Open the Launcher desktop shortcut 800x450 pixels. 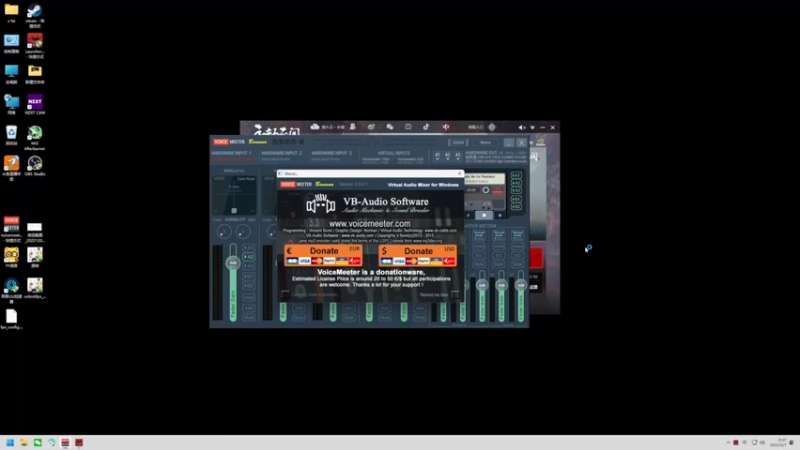(35, 45)
